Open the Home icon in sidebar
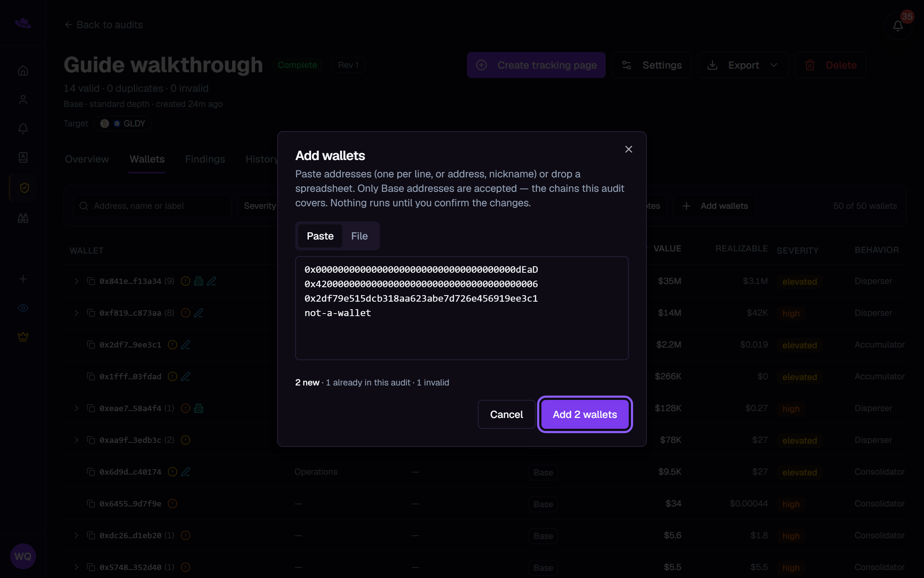This screenshot has width=924, height=578. point(23,71)
